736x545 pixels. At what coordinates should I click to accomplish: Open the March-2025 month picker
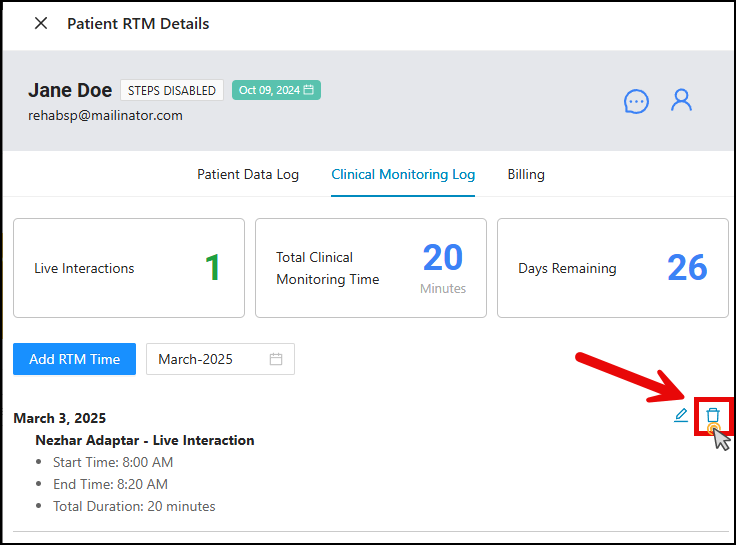220,359
